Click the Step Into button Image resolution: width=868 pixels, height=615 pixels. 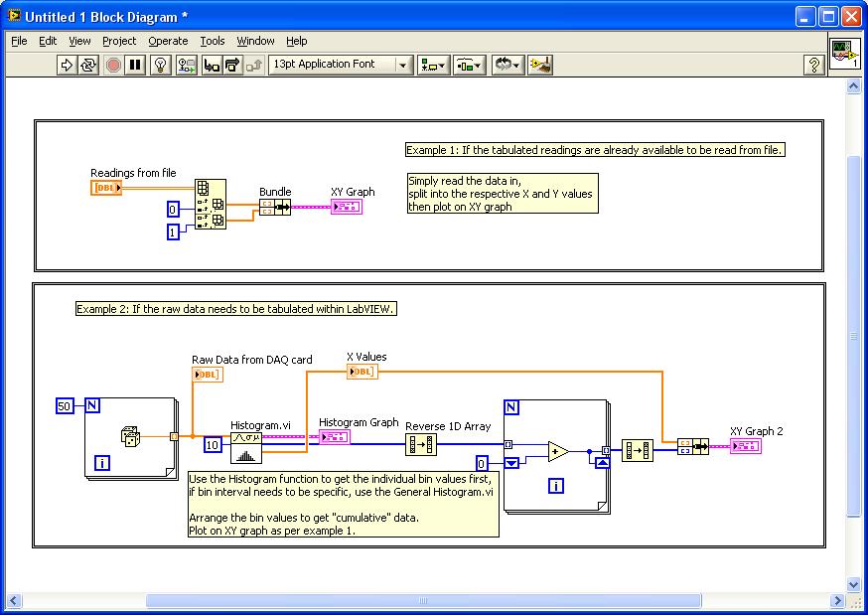[x=211, y=65]
